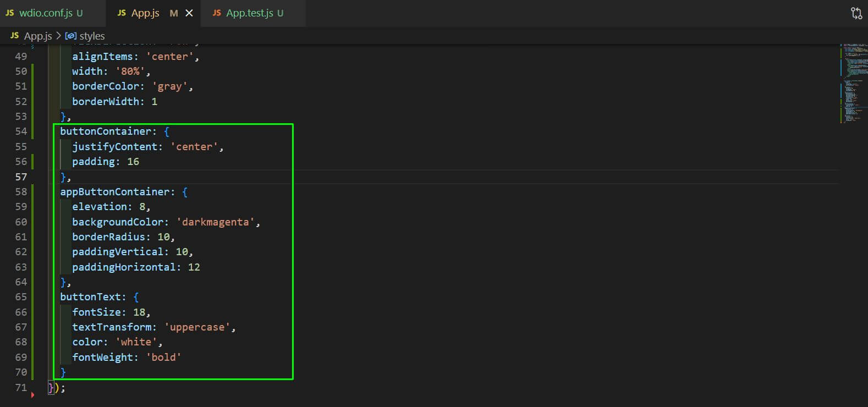
Task: Click the U untracked badge on App.test.js tab
Action: pos(281,13)
